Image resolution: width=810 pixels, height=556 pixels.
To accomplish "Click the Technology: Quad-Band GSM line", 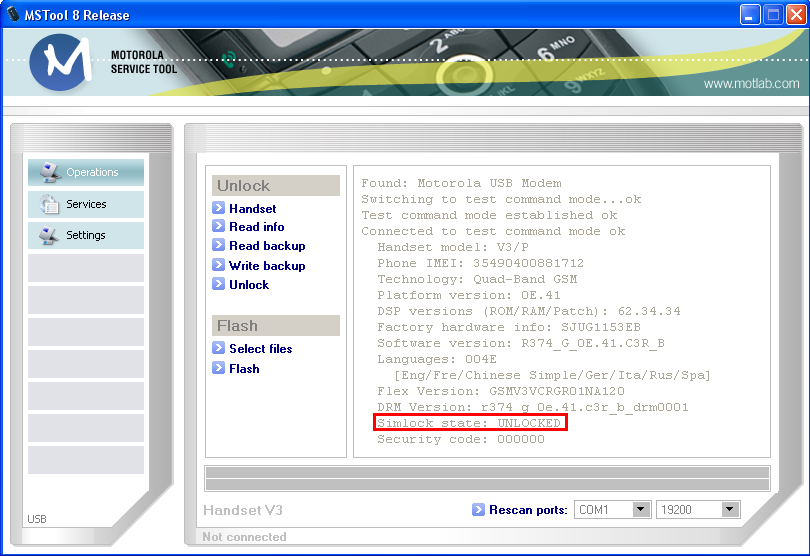I will point(477,279).
